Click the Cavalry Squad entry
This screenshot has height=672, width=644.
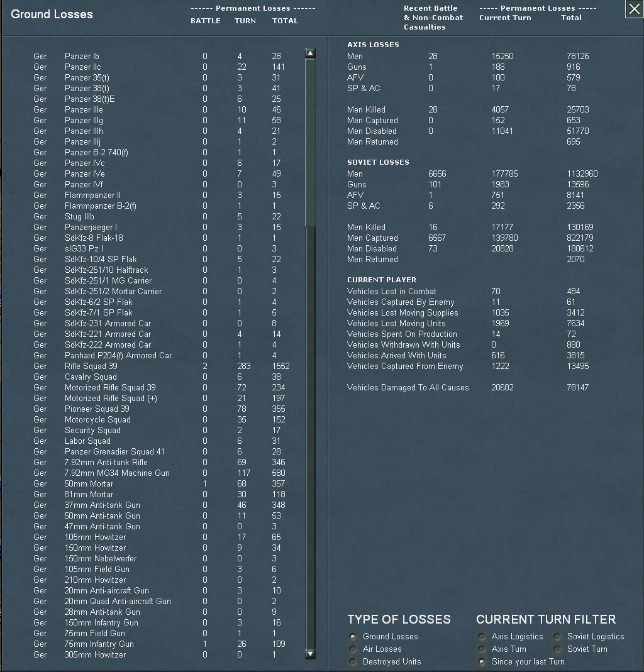(91, 377)
